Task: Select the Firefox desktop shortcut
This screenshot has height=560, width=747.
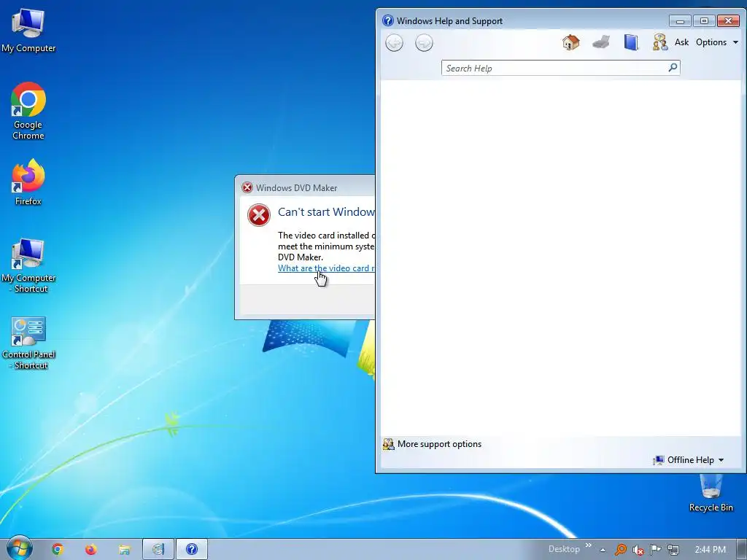Action: click(x=28, y=182)
